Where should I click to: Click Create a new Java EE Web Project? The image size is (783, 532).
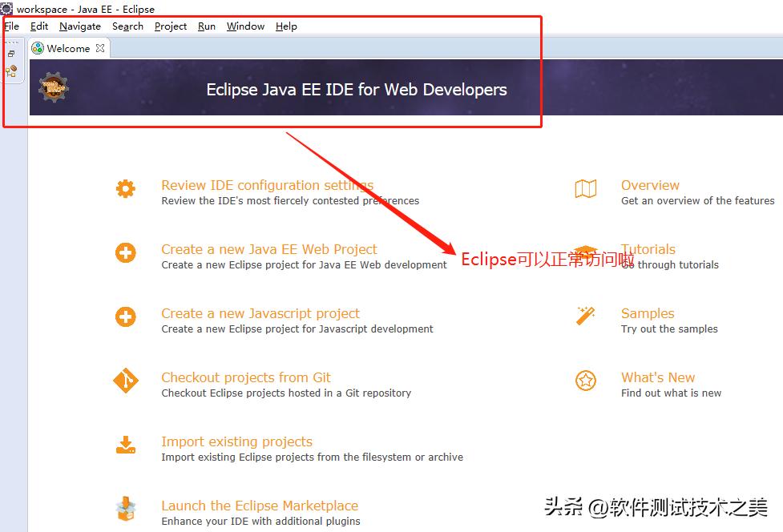(x=269, y=249)
